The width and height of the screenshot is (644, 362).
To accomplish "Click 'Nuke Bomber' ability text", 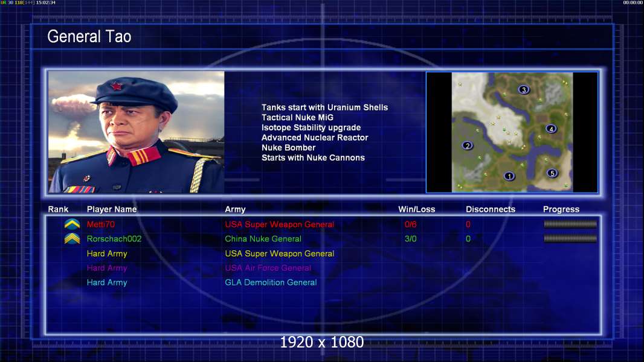I will point(288,148).
